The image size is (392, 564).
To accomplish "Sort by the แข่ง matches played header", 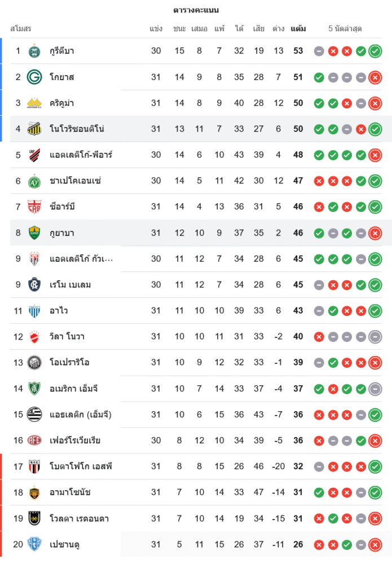I will pyautogui.click(x=156, y=29).
